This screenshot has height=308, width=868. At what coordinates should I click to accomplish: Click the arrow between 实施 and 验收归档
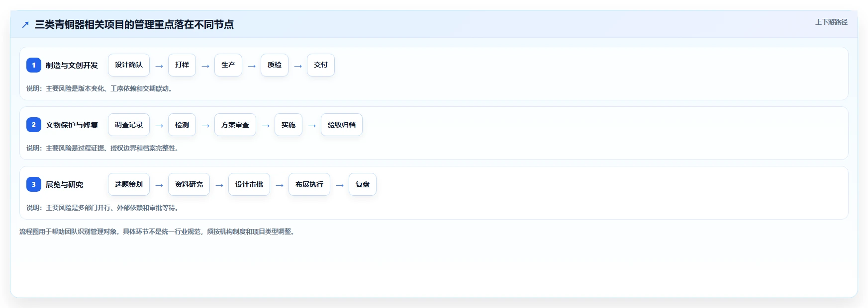coord(312,125)
